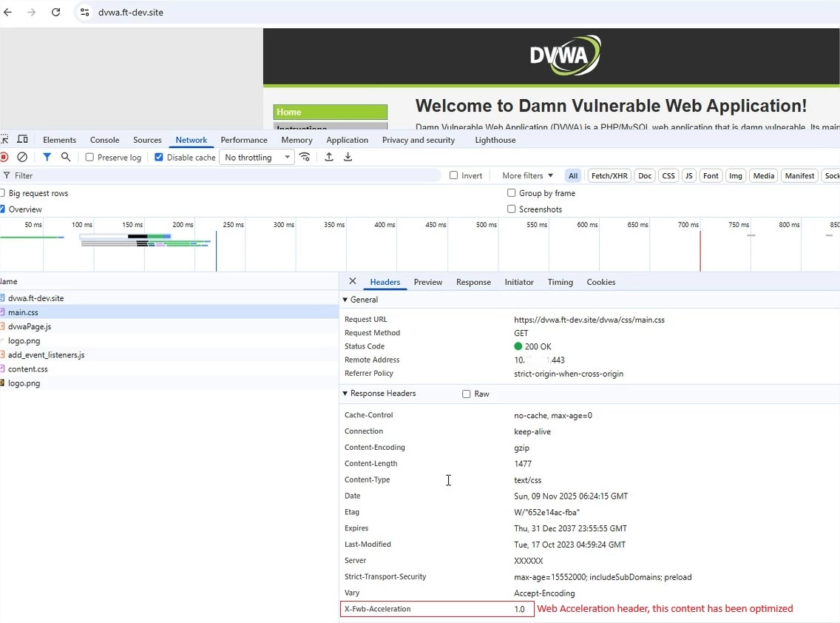The height and width of the screenshot is (623, 840).
Task: Enable the Group by frame checkbox
Action: click(512, 193)
